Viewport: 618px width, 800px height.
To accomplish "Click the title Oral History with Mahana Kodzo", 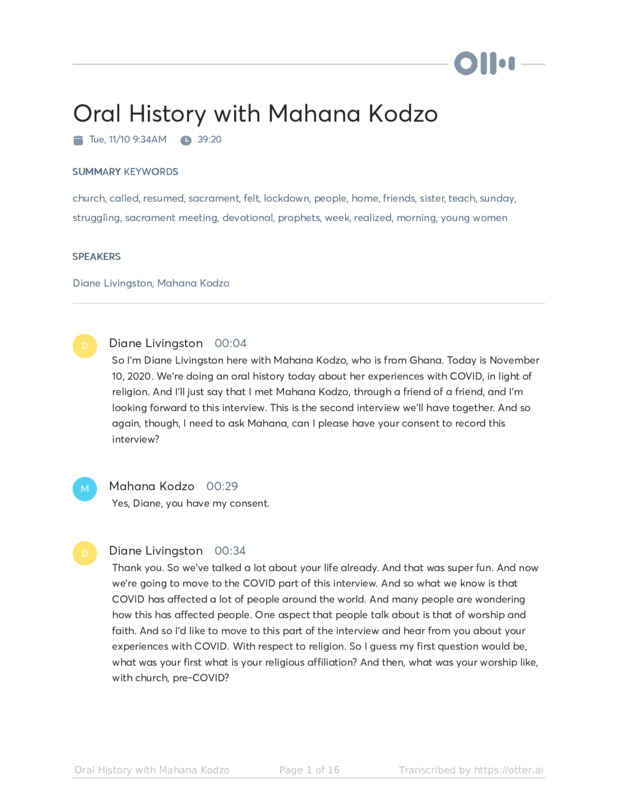I will point(255,113).
